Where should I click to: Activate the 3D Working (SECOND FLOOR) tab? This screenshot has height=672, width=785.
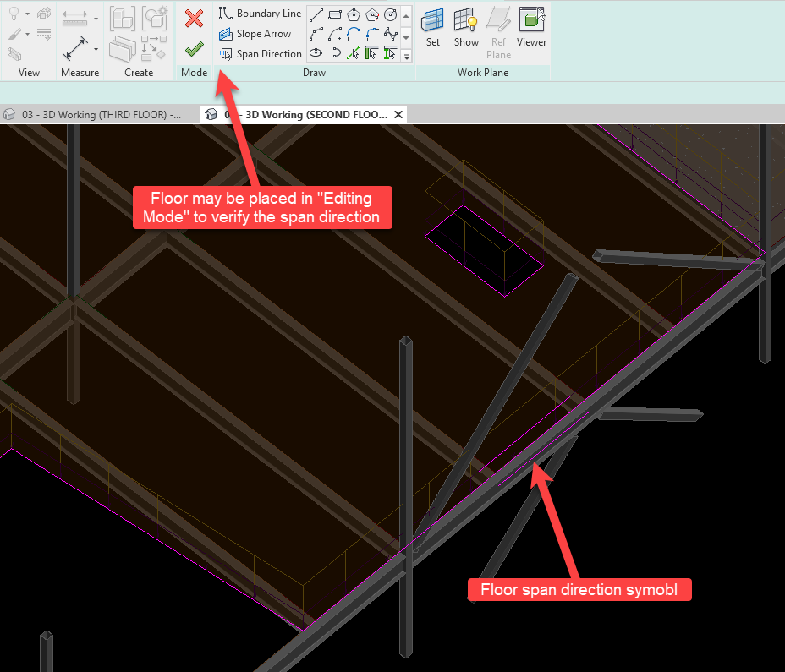point(300,114)
